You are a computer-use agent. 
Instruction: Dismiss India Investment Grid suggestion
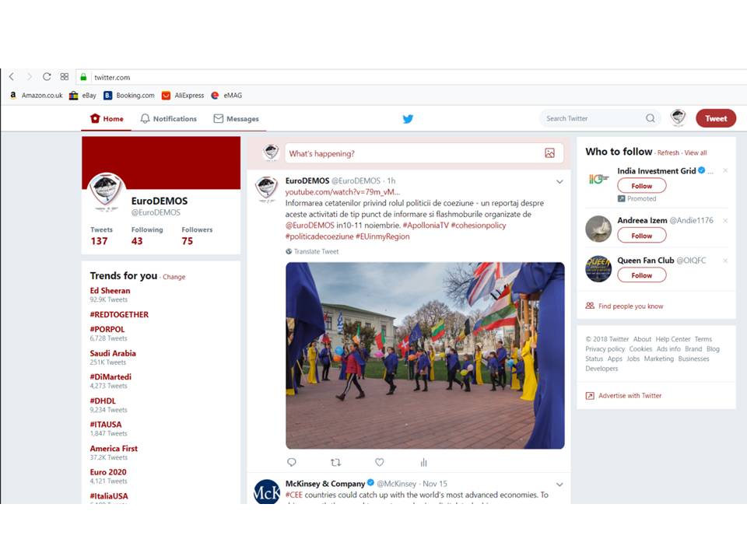[x=725, y=170]
